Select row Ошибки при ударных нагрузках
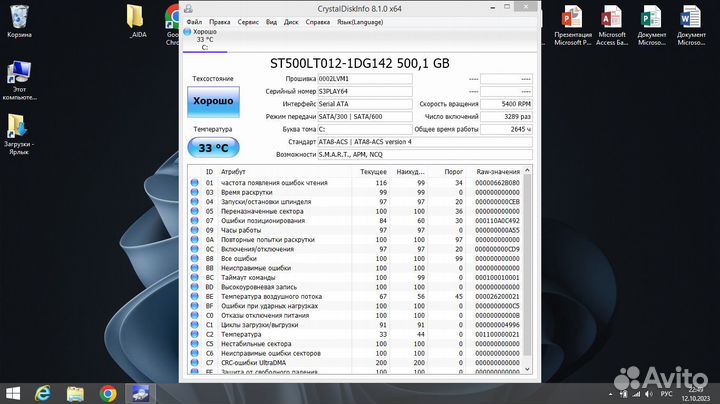 tap(355, 306)
